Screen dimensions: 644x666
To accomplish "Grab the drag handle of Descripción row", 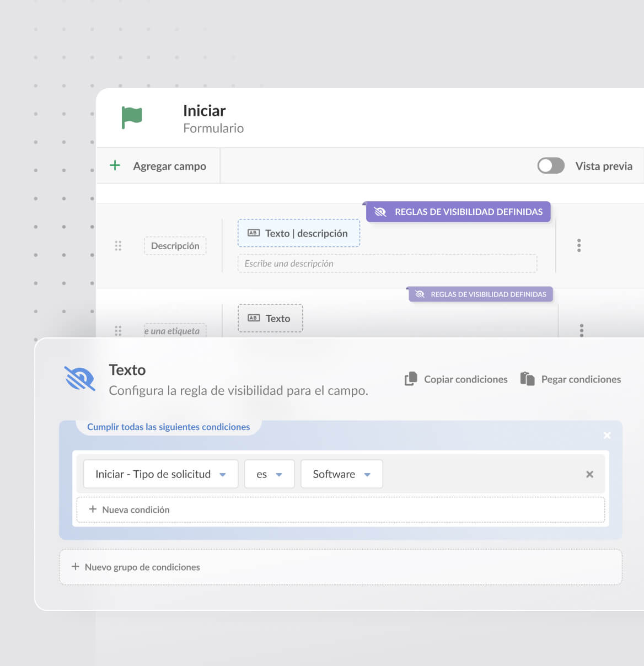I will 118,246.
